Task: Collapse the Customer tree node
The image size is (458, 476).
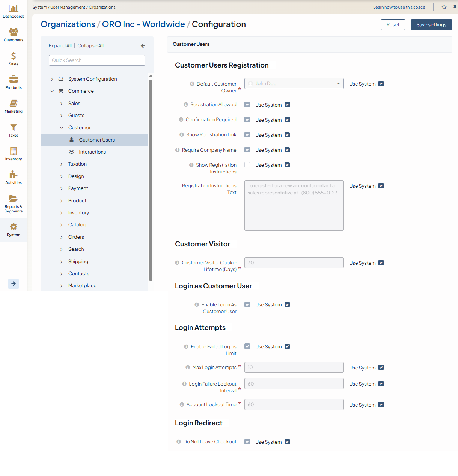Action: (x=62, y=128)
